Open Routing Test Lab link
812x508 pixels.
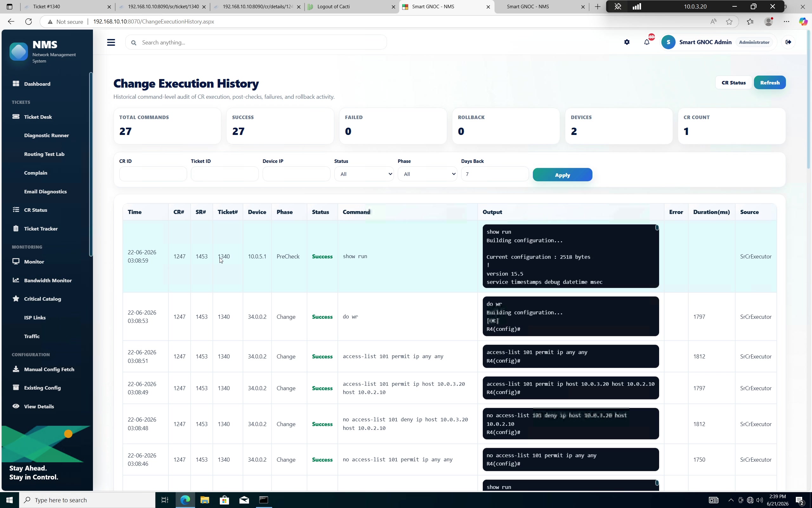click(44, 154)
